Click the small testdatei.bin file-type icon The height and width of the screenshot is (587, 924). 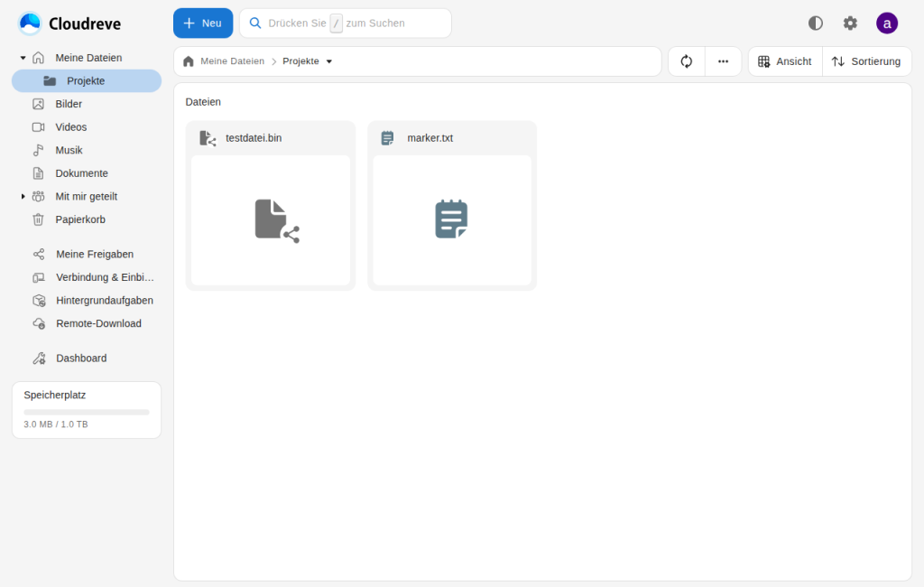[x=208, y=138]
